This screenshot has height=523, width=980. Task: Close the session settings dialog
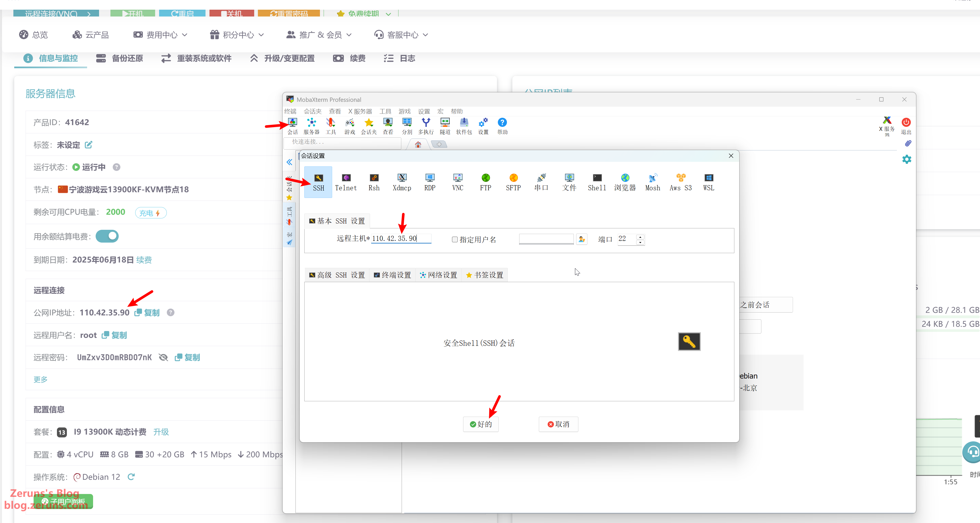coord(731,156)
